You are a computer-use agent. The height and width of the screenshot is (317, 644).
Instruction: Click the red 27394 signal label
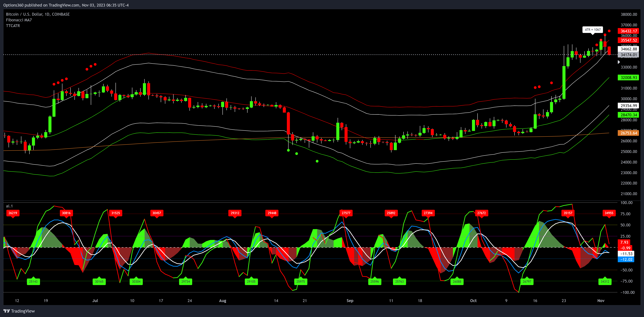[428, 213]
